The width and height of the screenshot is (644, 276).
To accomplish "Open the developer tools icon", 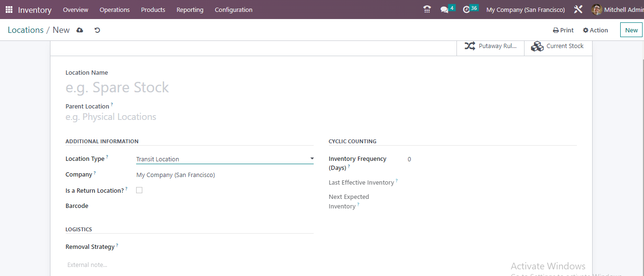I will coord(578,9).
